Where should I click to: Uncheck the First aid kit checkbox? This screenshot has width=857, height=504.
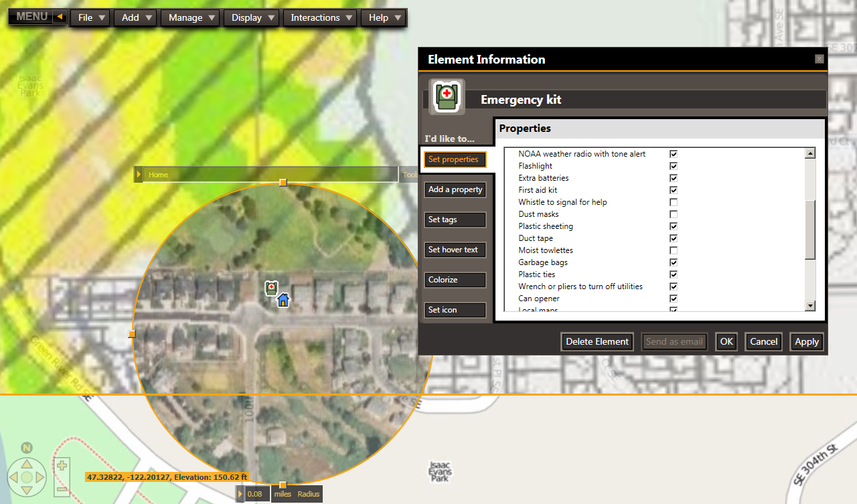click(x=674, y=190)
